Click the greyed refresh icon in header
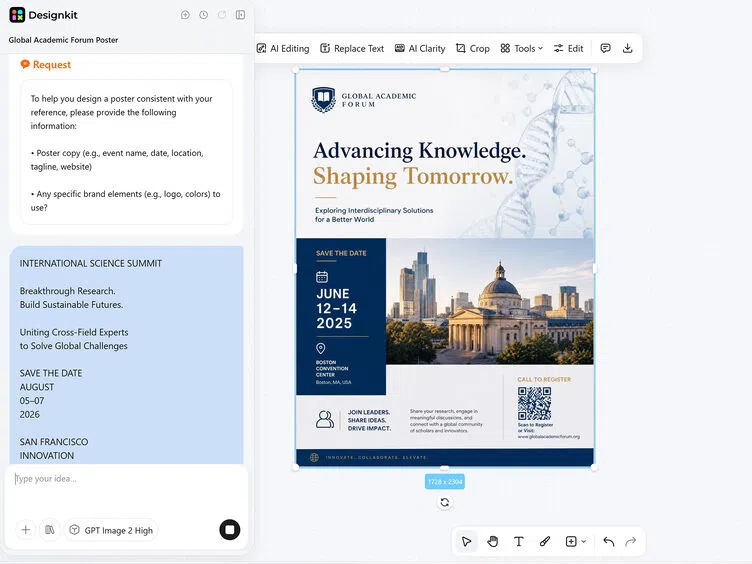Viewport: 752px width, 564px height. (x=222, y=15)
